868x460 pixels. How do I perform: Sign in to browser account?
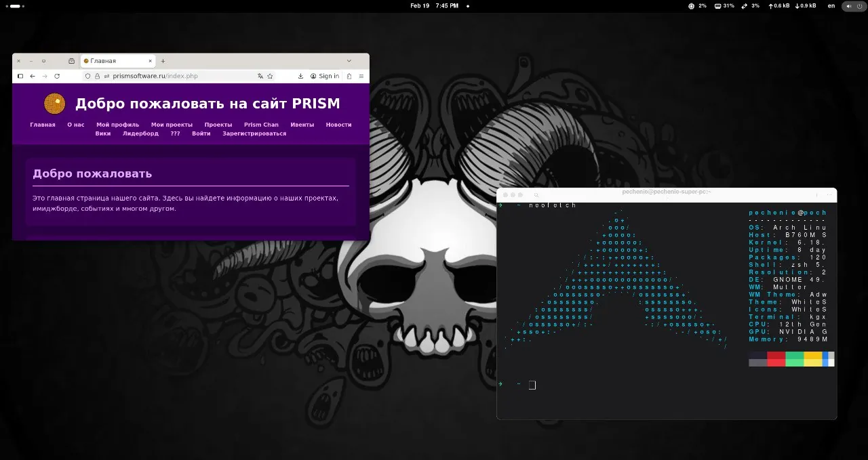tap(324, 77)
